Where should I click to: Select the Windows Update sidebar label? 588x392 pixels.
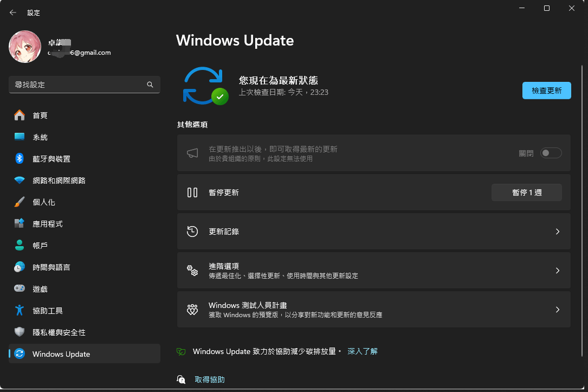click(61, 354)
